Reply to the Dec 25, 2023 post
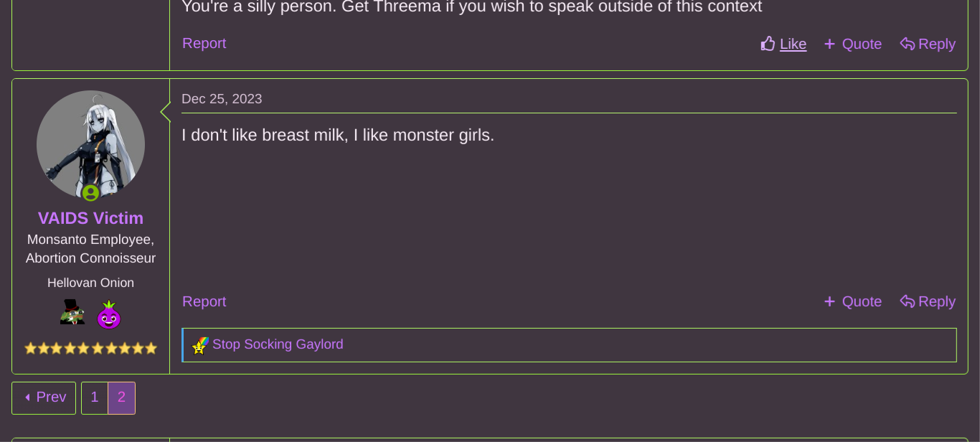 coord(928,301)
